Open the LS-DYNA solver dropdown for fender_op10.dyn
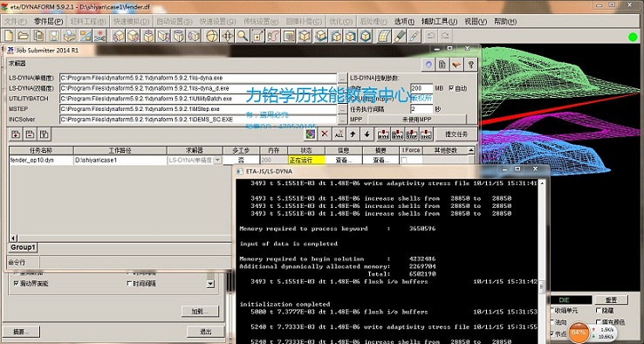The width and height of the screenshot is (644, 344). [218, 161]
